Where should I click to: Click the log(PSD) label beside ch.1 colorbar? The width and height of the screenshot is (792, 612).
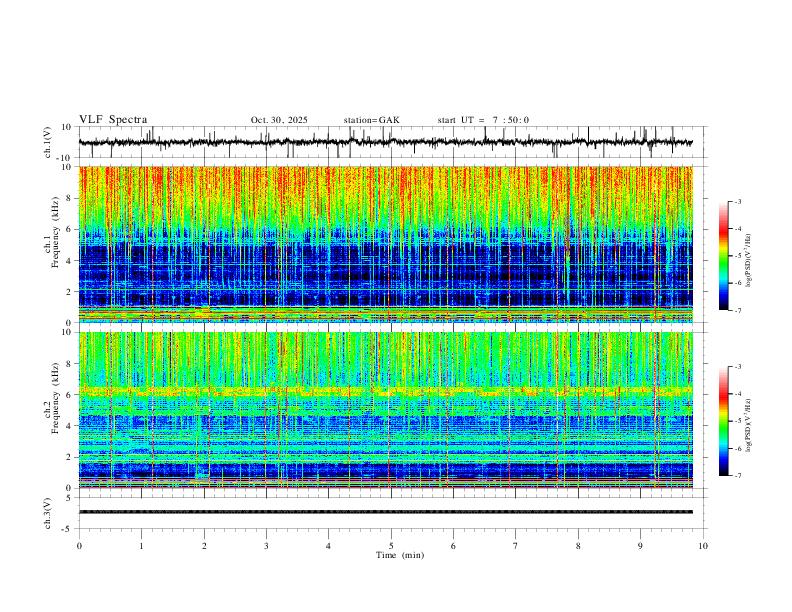click(x=748, y=261)
